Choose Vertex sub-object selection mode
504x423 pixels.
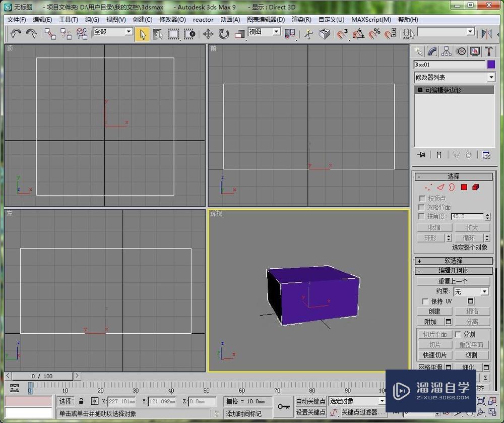(428, 187)
